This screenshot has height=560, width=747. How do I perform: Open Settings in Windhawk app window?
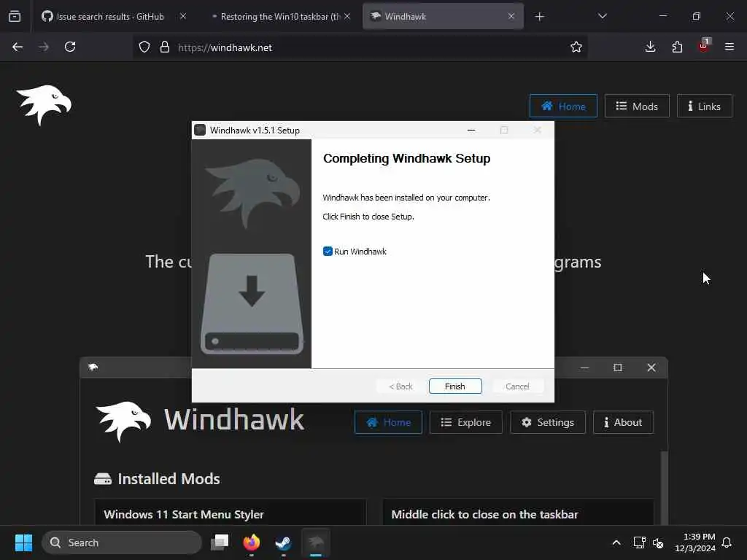tap(548, 422)
